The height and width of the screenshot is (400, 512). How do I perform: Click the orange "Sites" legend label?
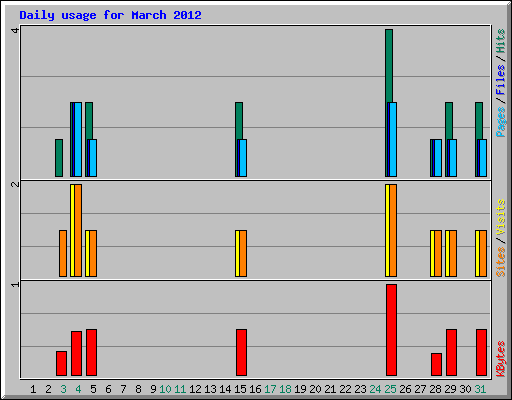tap(501, 262)
